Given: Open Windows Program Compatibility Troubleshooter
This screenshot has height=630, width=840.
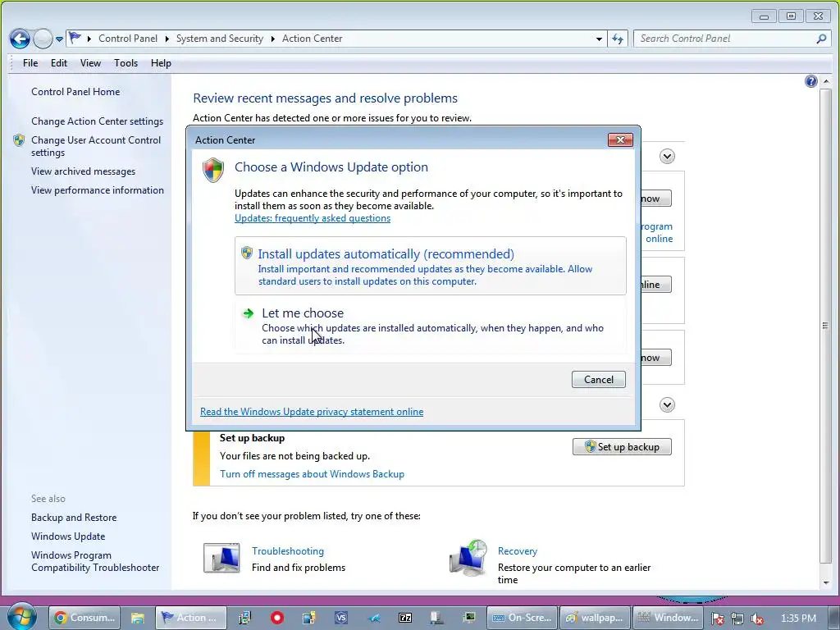Looking at the screenshot, I should click(x=95, y=561).
